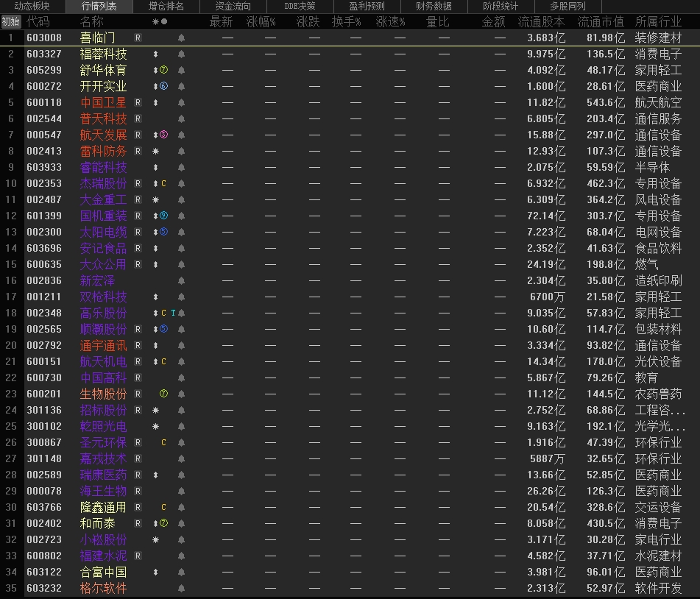
Task: Select stock name 中国卫星
Action: click(103, 103)
